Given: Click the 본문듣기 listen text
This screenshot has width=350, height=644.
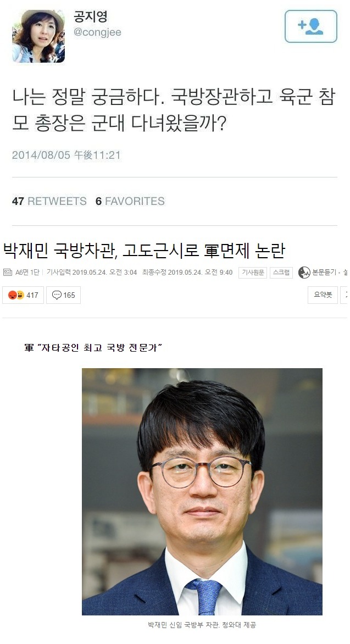Looking at the screenshot, I should [324, 273].
